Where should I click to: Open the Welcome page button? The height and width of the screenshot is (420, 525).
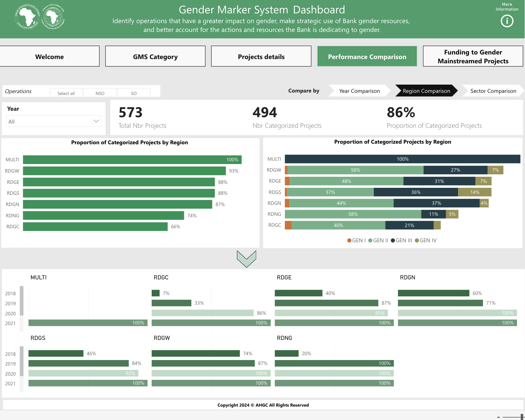click(x=49, y=57)
